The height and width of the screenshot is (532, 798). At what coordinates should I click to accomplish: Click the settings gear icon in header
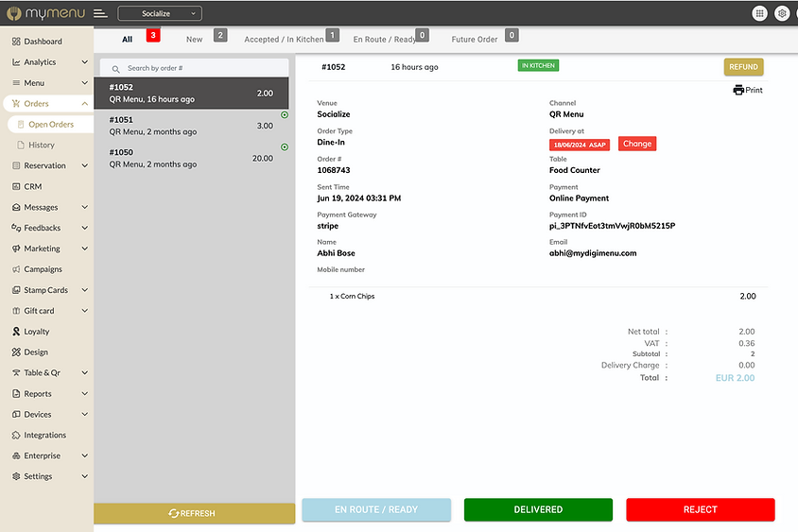tap(782, 13)
